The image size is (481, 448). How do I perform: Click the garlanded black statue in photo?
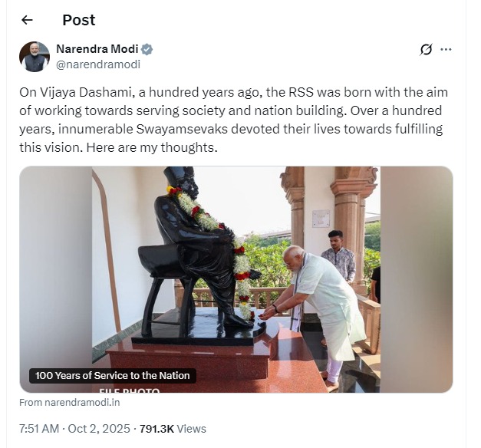tap(199, 250)
